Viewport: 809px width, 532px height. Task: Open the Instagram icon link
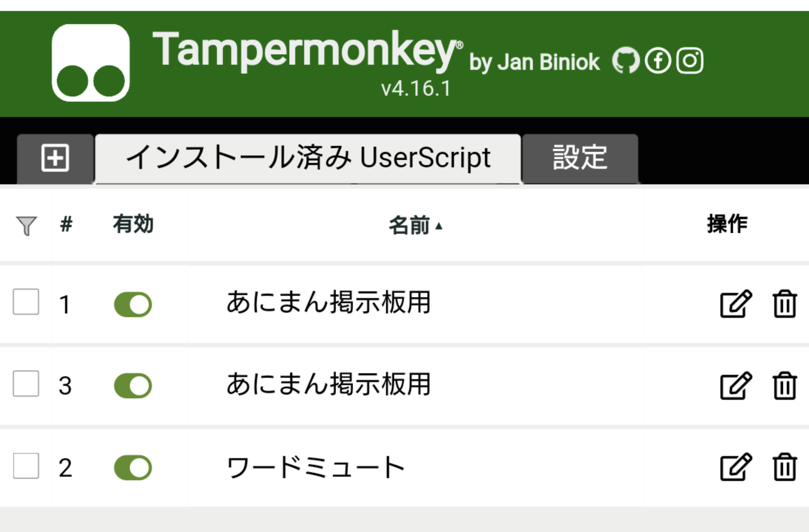(690, 61)
